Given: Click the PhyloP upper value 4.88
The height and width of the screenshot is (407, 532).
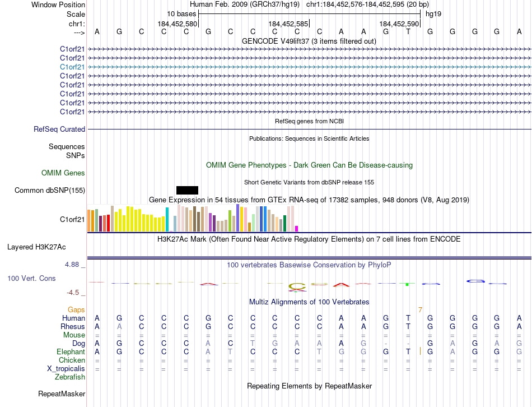Looking at the screenshot, I should tap(72, 264).
